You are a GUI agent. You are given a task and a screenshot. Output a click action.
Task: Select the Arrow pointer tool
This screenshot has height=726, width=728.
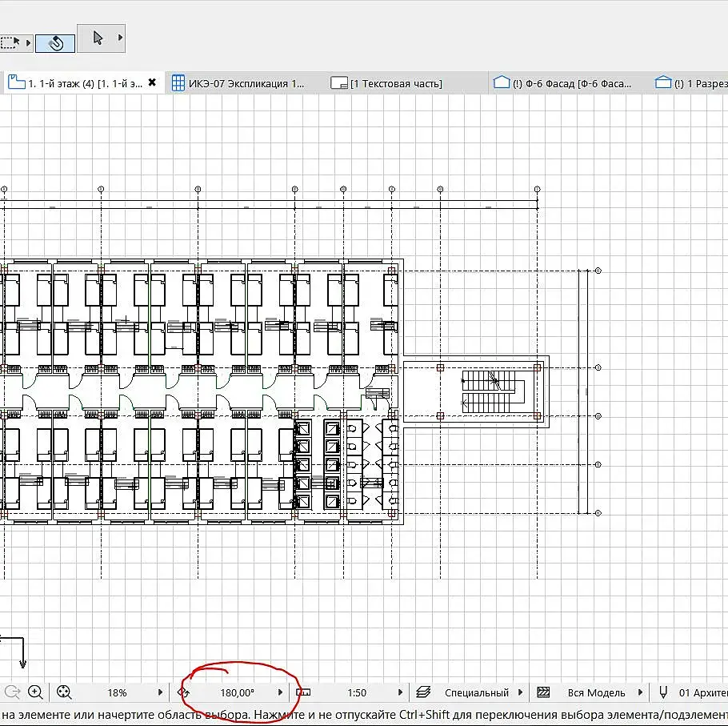[x=98, y=38]
